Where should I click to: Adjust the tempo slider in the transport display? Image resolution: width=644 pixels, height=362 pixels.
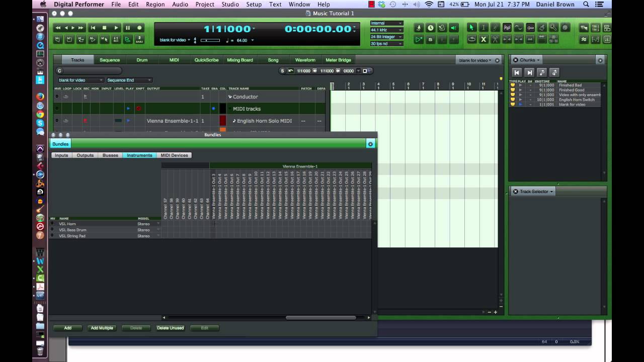pos(210,40)
